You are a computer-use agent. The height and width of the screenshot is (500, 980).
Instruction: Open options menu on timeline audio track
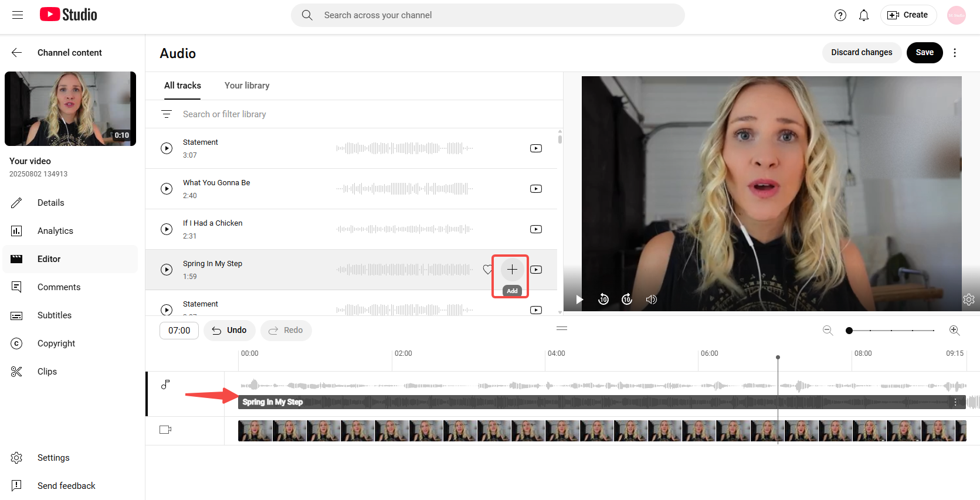955,402
